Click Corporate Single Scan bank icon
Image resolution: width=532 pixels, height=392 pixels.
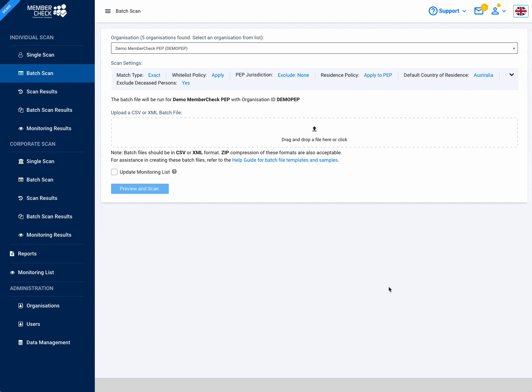tap(21, 161)
